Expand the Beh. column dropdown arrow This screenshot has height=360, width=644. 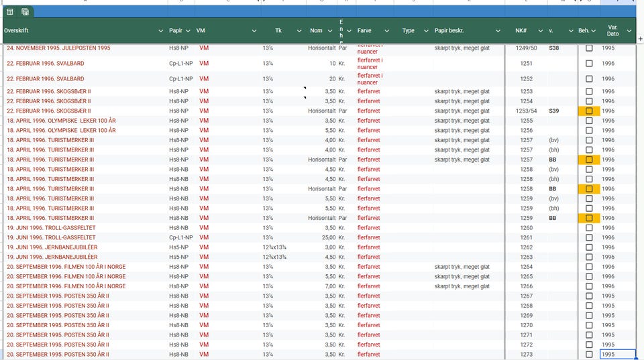coord(594,32)
